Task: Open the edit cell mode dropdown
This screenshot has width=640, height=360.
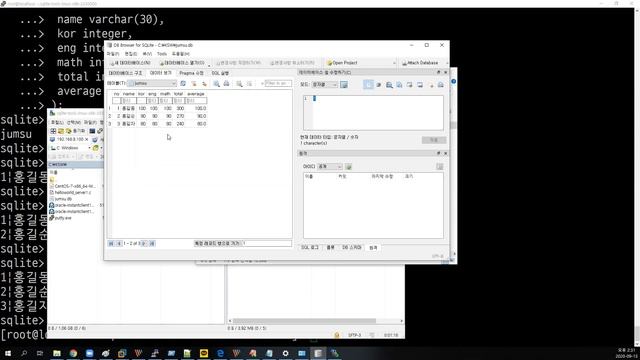Action: (324, 84)
